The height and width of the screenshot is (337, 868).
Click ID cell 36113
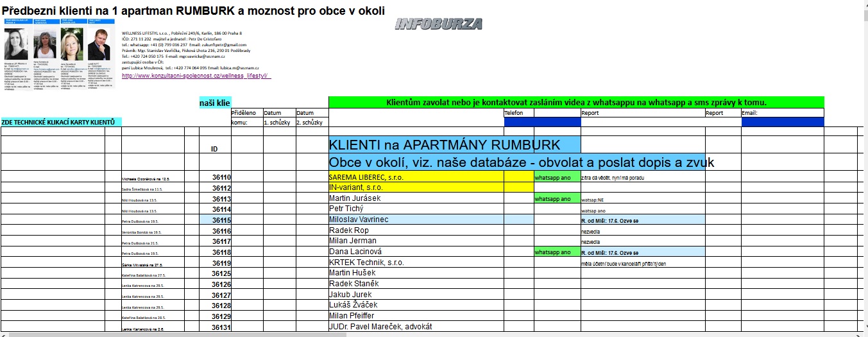coord(215,199)
